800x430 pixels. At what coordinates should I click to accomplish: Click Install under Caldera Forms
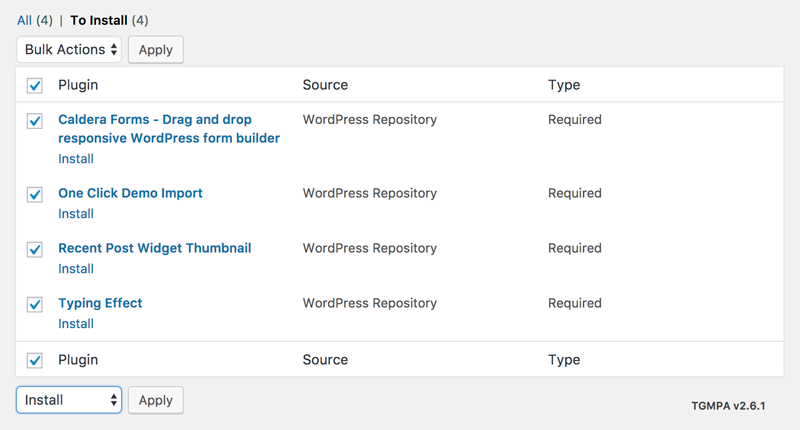76,159
